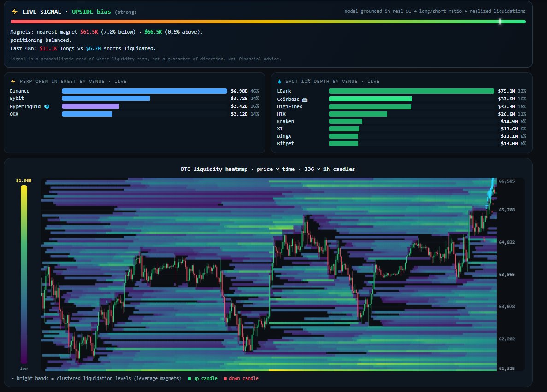
Task: Click the '63,078' price axis label
Action: click(x=506, y=307)
